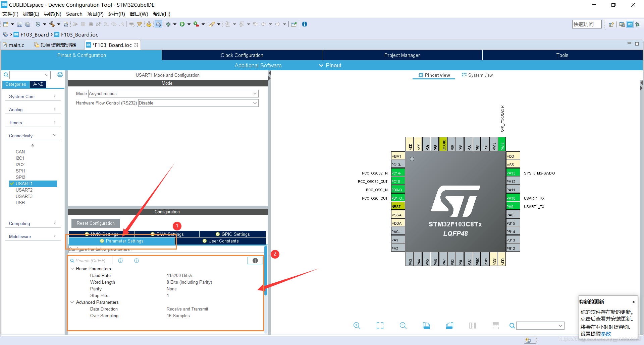644x345 pixels.
Task: Open the Open Perspective icon
Action: pos(611,24)
